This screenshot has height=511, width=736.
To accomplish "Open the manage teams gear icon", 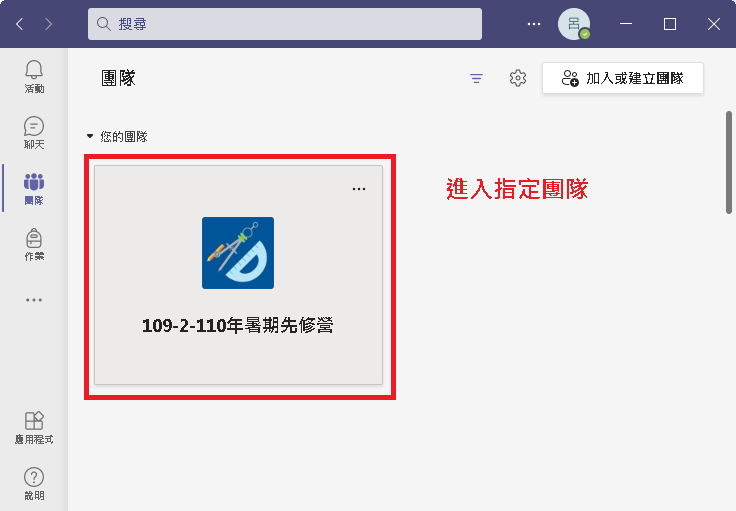I will (x=517, y=78).
